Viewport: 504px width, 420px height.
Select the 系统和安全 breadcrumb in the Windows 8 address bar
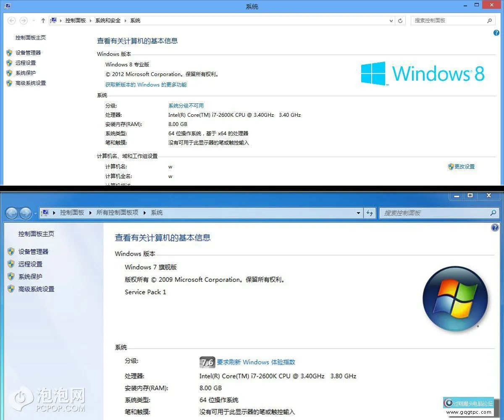pyautogui.click(x=108, y=21)
